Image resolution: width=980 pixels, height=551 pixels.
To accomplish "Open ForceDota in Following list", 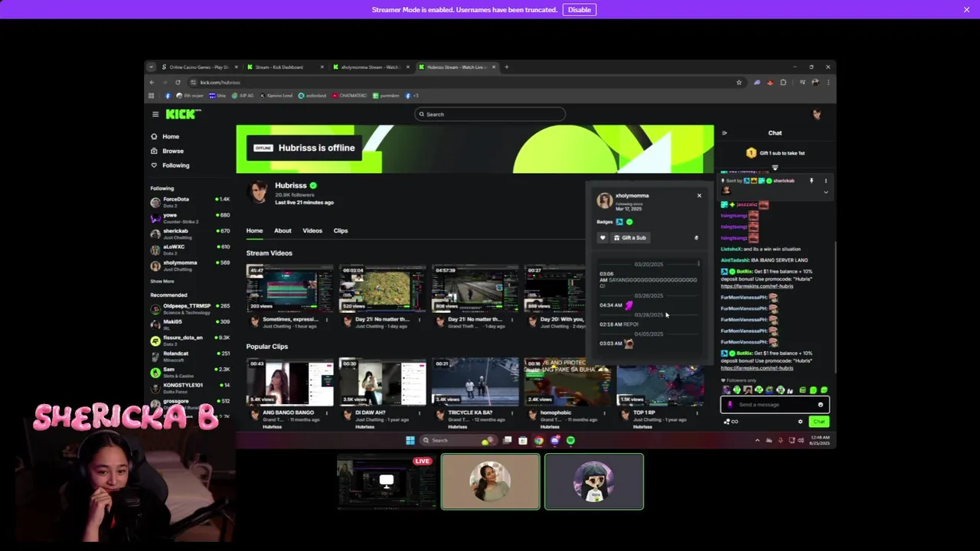I will coord(190,201).
